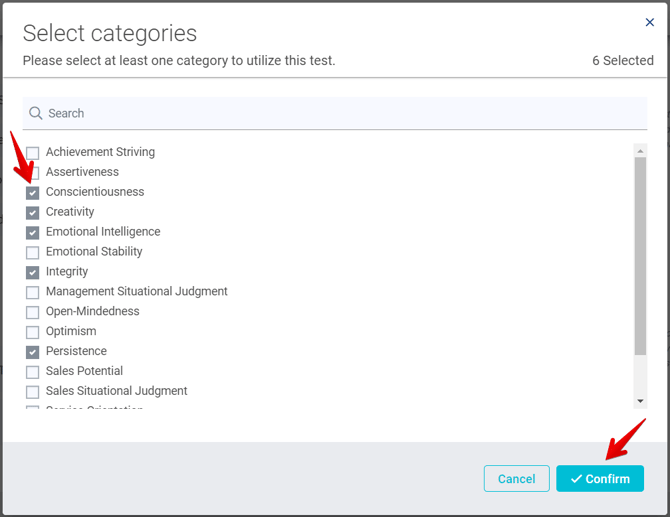The width and height of the screenshot is (670, 517).
Task: Enable the Assertiveness category checkbox
Action: tap(33, 173)
